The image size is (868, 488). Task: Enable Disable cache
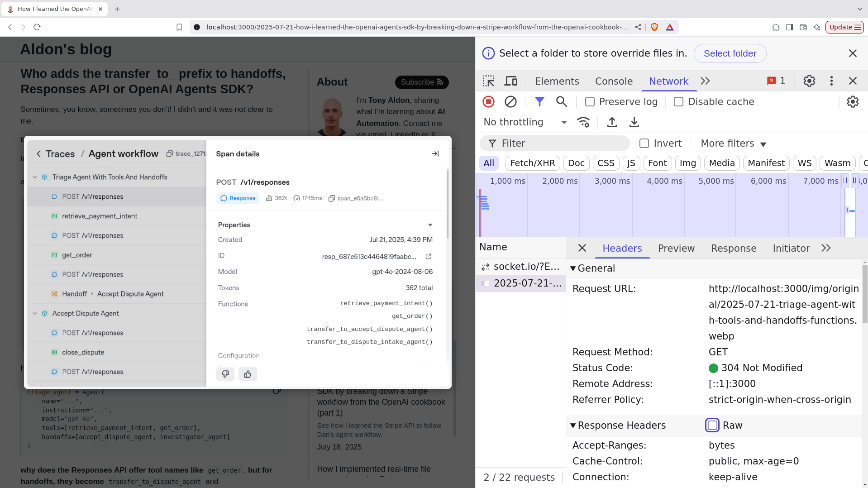click(678, 102)
